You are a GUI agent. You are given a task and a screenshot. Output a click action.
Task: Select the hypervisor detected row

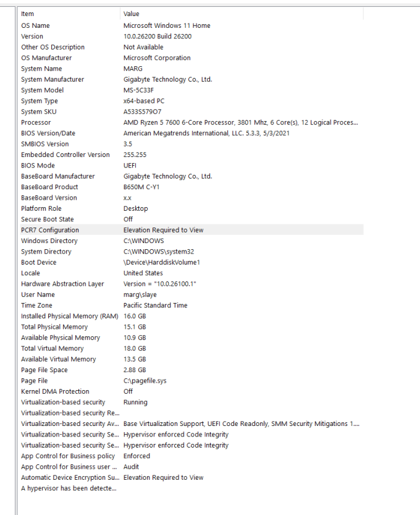tap(191, 488)
